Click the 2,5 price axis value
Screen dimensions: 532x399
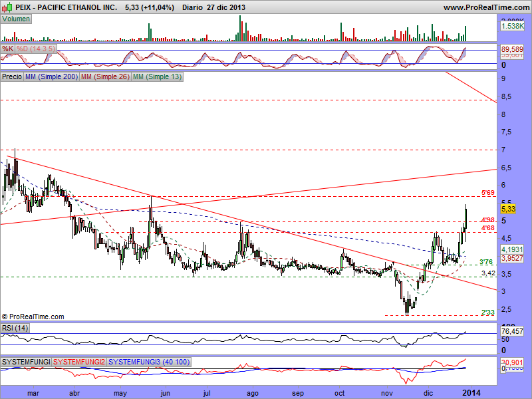506,309
